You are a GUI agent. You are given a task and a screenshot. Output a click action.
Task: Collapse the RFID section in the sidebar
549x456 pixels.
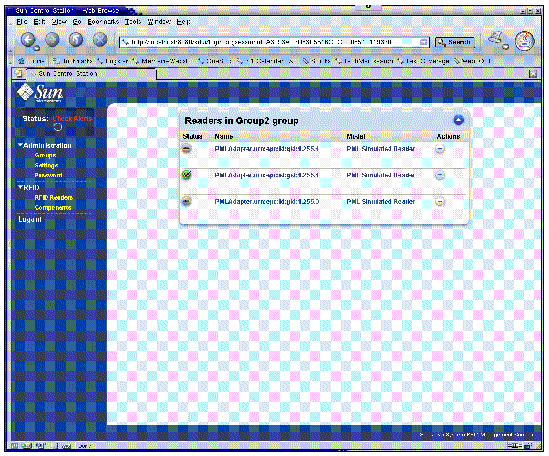point(21,187)
